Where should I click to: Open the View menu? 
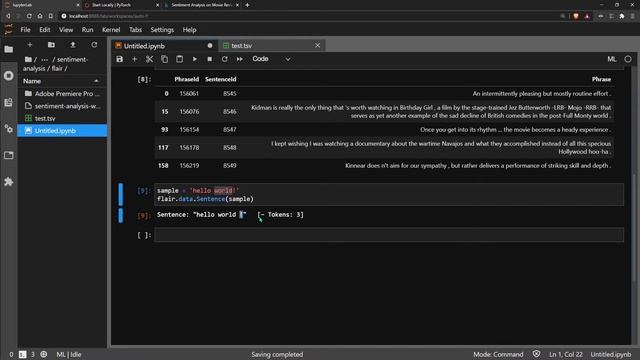pyautogui.click(x=66, y=30)
